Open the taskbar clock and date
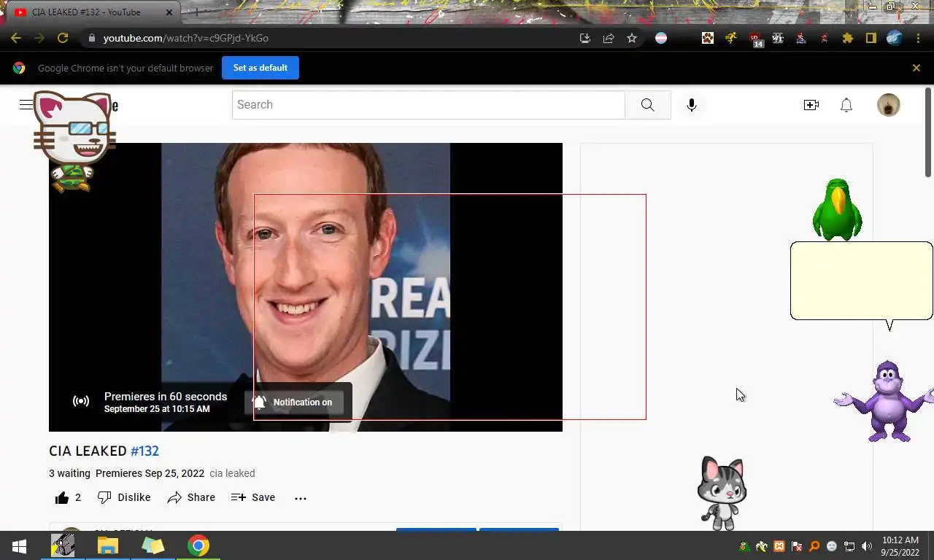Viewport: 934px width, 560px height. pos(900,546)
